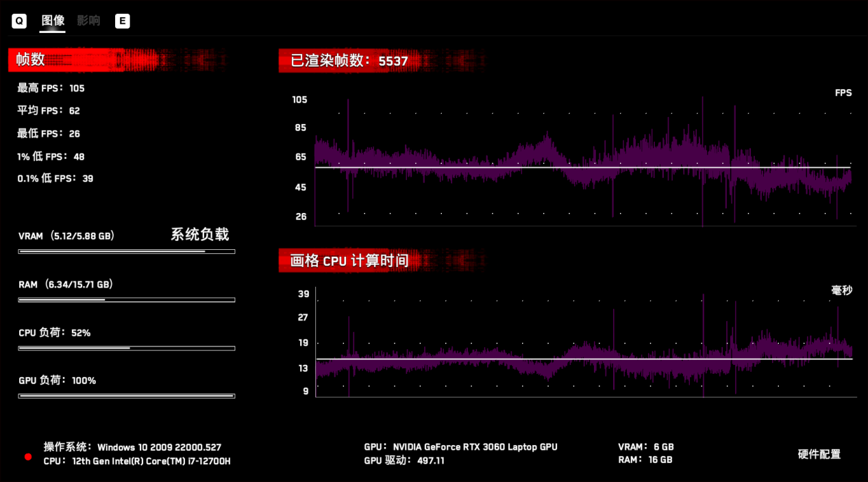
Task: Click the FPS line graph
Action: [582, 162]
